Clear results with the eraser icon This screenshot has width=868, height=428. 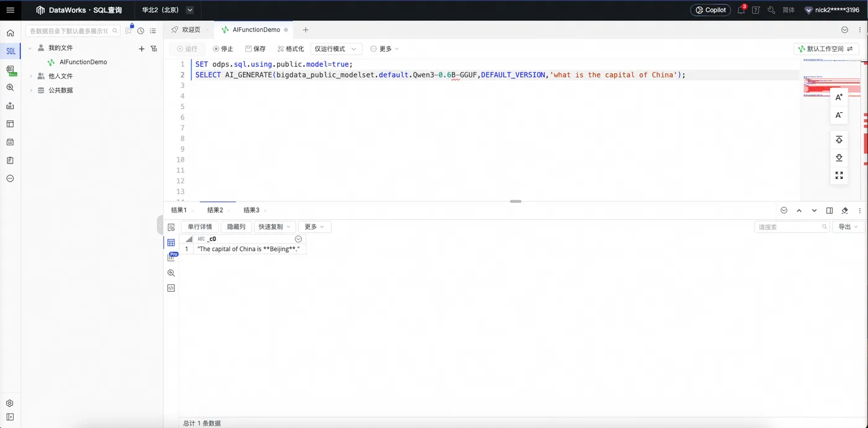click(844, 211)
